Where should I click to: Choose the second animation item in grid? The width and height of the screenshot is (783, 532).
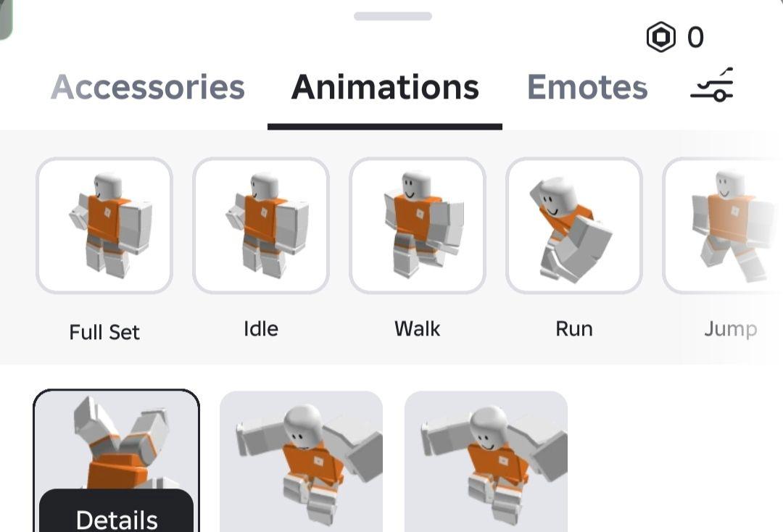tap(301, 461)
